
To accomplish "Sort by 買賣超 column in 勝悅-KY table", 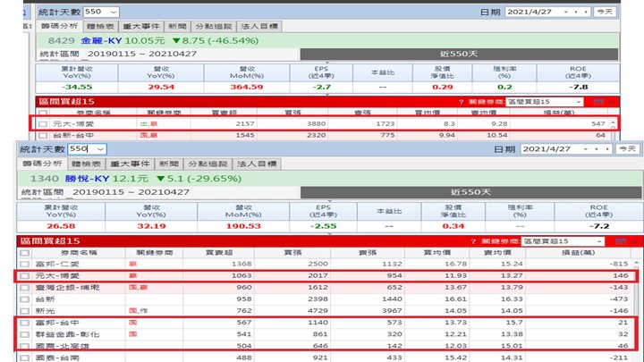I will pos(219,253).
